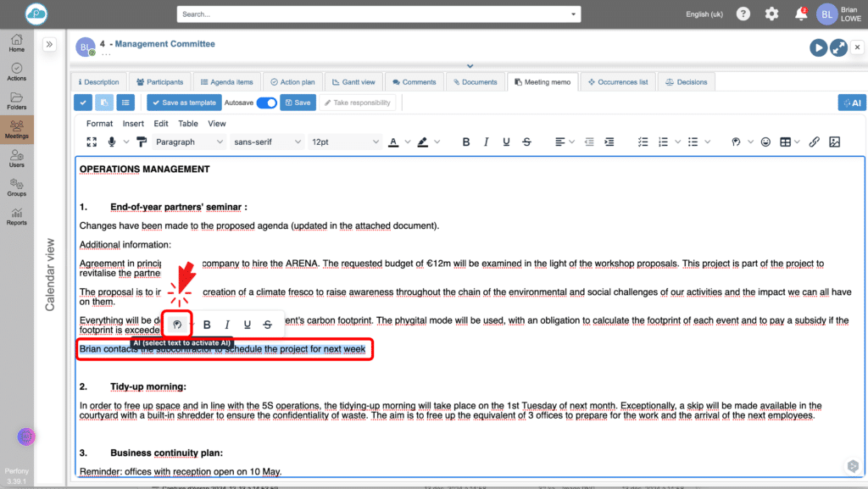Open the sans-serif font dropdown
This screenshot has height=489, width=868.
[x=265, y=142]
